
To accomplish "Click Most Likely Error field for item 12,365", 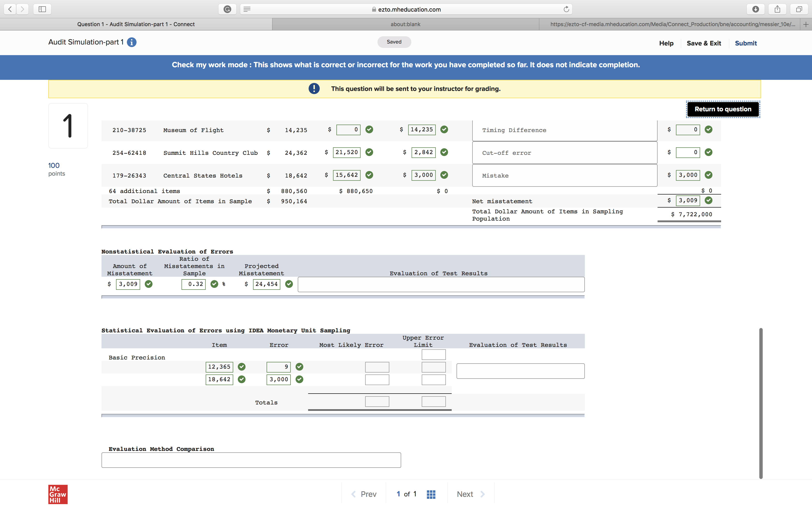I will click(377, 367).
